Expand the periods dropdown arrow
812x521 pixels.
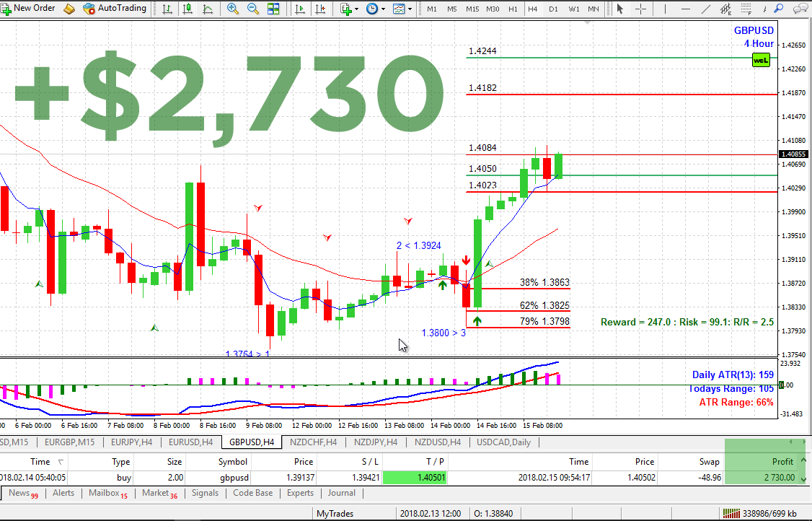click(x=383, y=9)
